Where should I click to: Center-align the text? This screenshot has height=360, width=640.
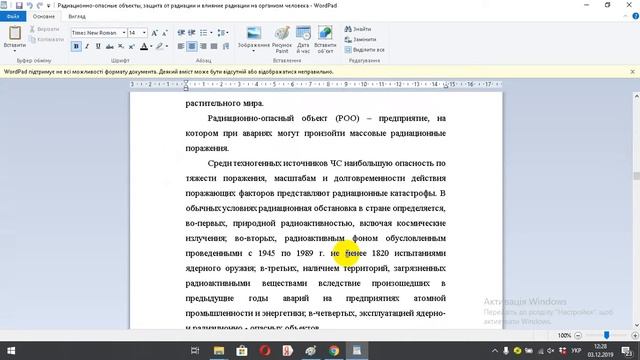click(x=191, y=47)
